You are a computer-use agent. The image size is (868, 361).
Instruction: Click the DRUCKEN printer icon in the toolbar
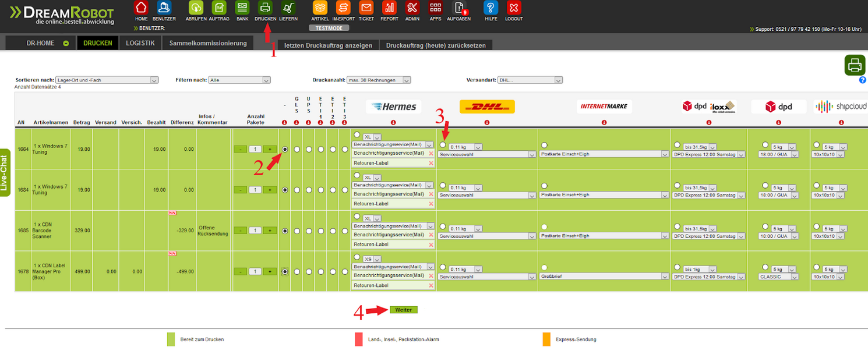265,8
